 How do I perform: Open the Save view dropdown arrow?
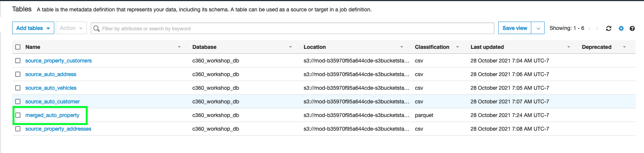coord(538,28)
